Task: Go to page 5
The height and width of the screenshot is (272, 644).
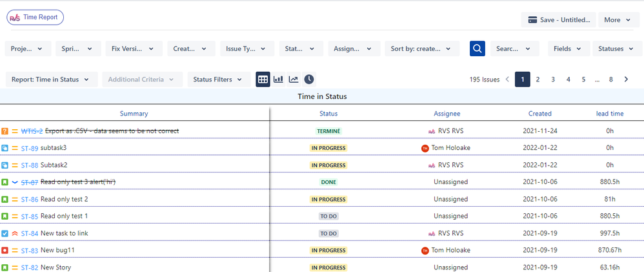Action: point(583,79)
